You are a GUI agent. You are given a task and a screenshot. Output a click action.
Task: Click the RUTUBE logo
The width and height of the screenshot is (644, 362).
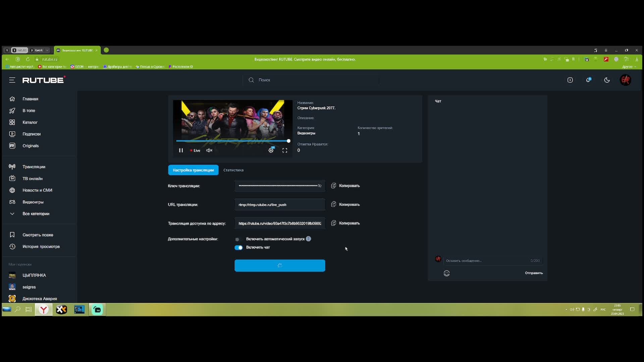(44, 80)
